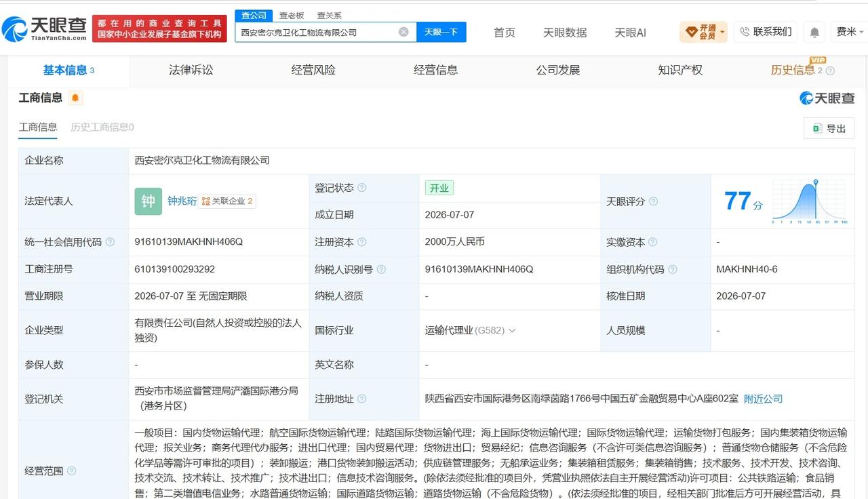Click the 成立日期 value 2026-07-07

coord(450,215)
